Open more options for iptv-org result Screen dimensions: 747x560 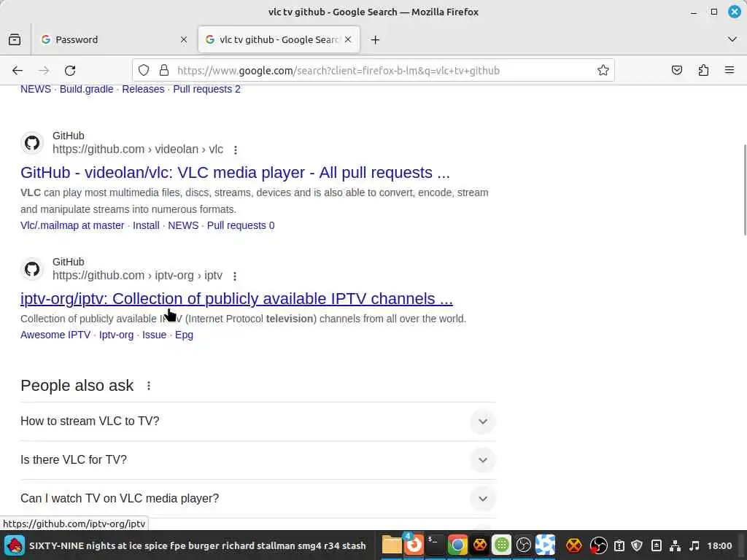click(234, 276)
